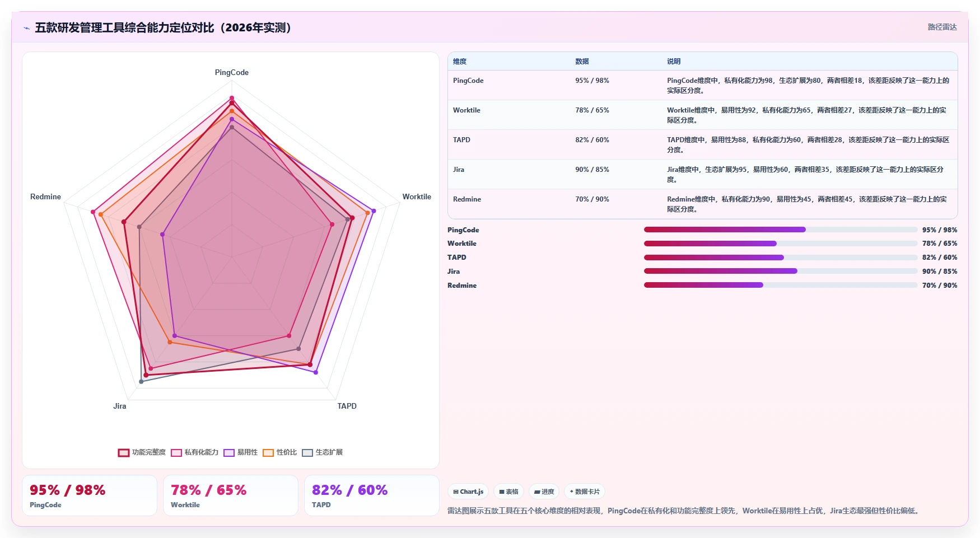Click the 表格 tag
Viewport: 980px width, 538px height.
508,492
